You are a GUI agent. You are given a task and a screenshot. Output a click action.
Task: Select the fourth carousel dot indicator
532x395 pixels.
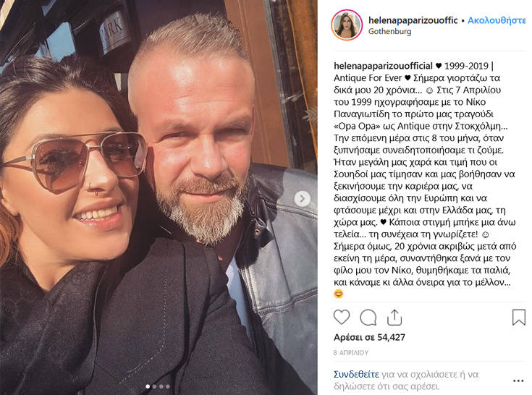coord(168,386)
